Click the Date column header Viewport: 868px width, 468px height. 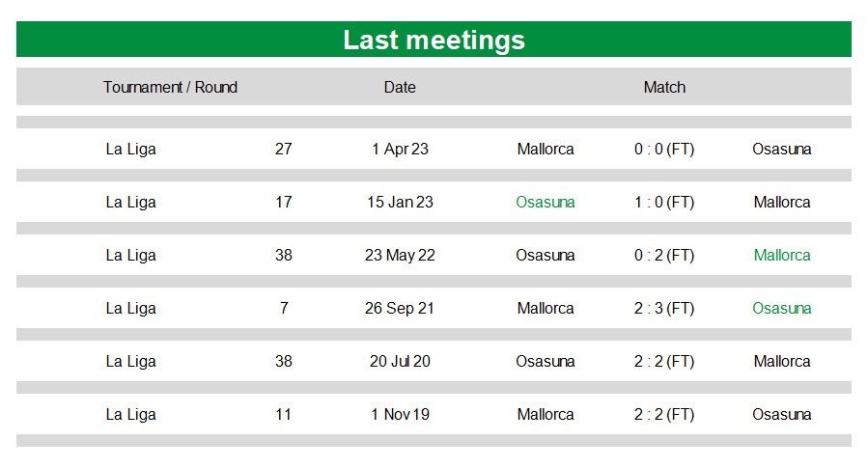pos(400,87)
